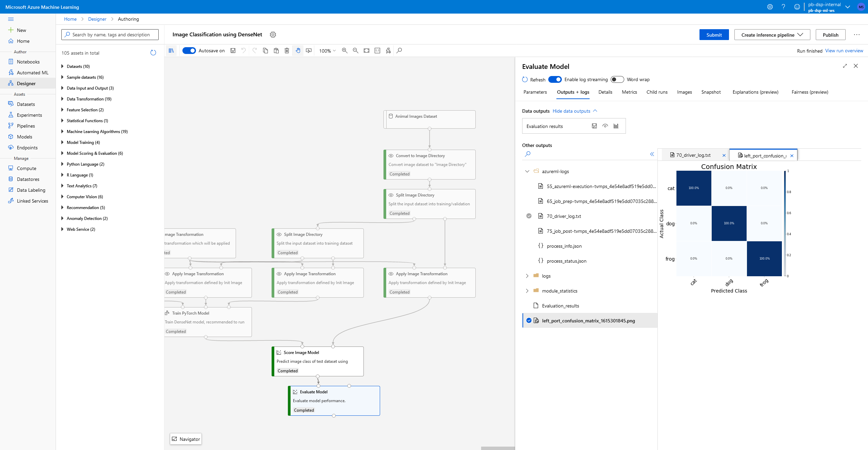Click the Reset zoom 1:1 icon
The width and height of the screenshot is (868, 450).
(x=377, y=50)
